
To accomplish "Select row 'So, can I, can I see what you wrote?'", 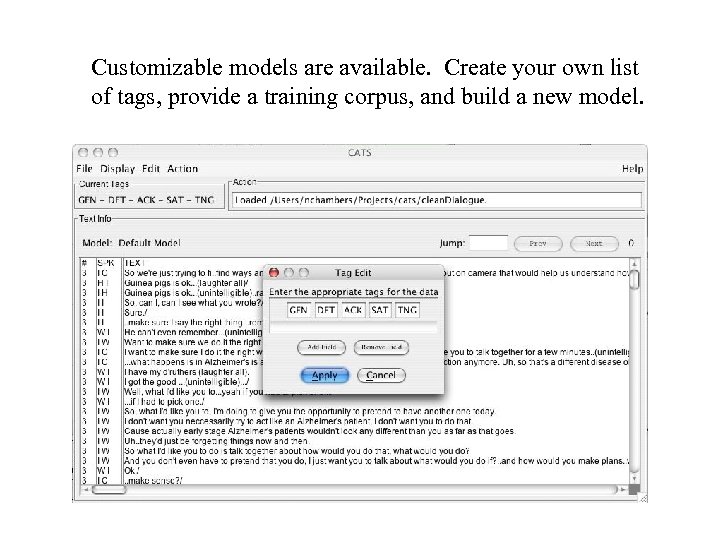I will [x=194, y=303].
